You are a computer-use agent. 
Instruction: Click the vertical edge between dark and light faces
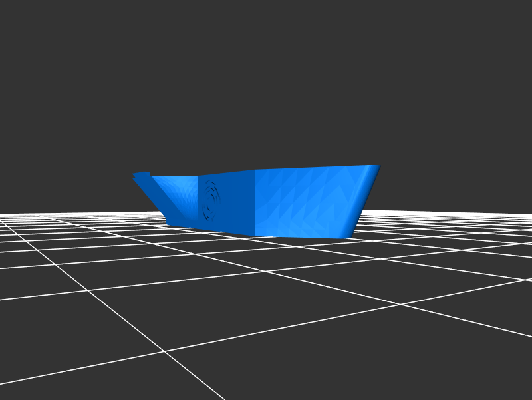[x=255, y=203]
